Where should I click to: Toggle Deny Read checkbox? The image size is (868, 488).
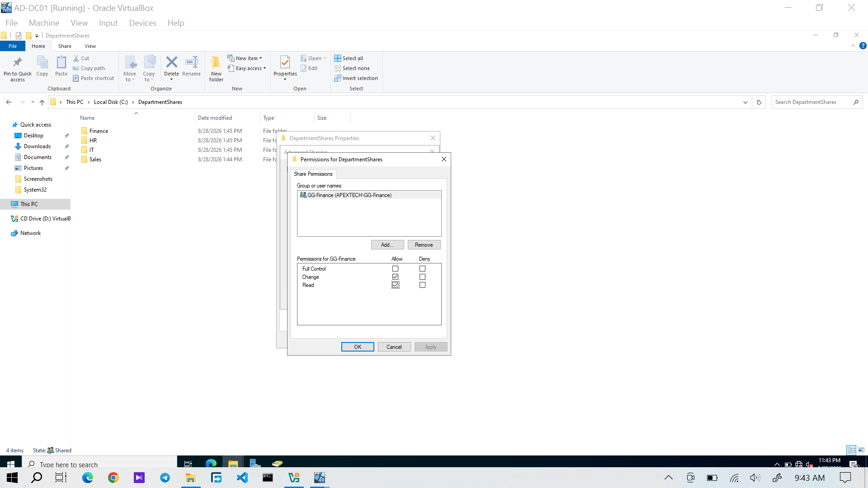click(x=422, y=285)
